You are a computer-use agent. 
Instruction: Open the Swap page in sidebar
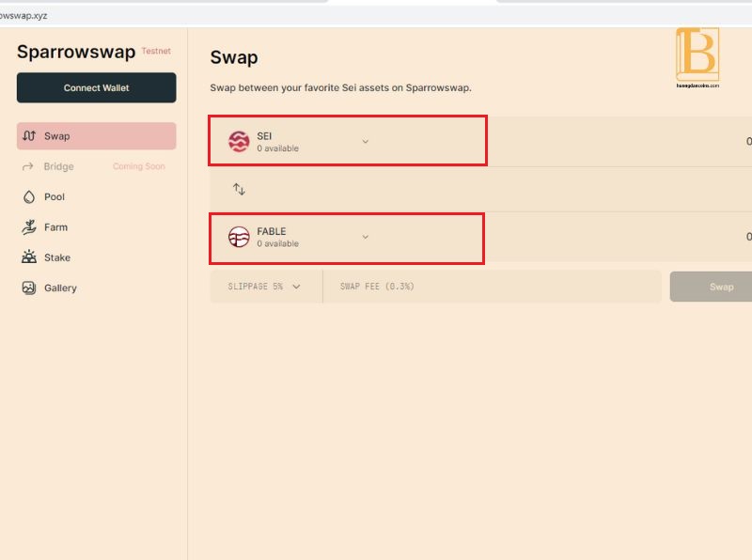click(x=97, y=136)
